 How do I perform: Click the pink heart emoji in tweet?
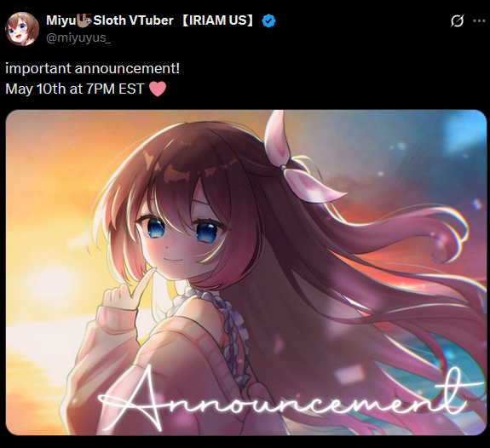click(158, 89)
